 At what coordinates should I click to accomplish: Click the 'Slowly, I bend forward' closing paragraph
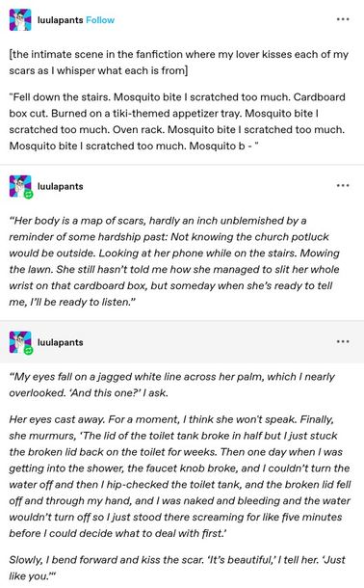(177, 568)
